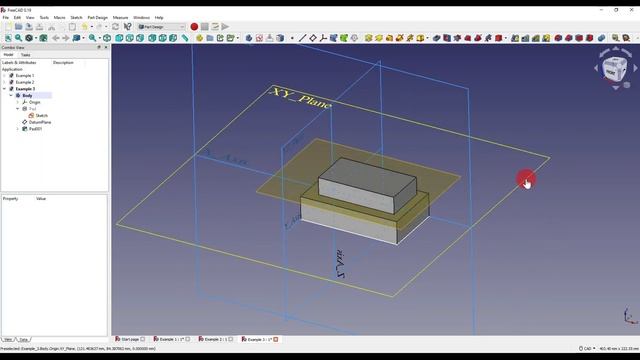Open the draw style dropdown arrow
The height and width of the screenshot is (360, 640).
[x=36, y=38]
